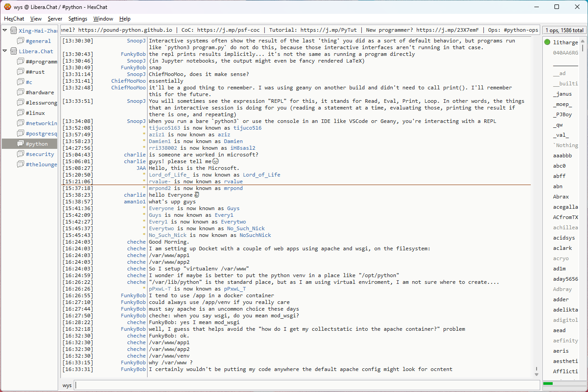Switch to the #thelounge channel

41,164
